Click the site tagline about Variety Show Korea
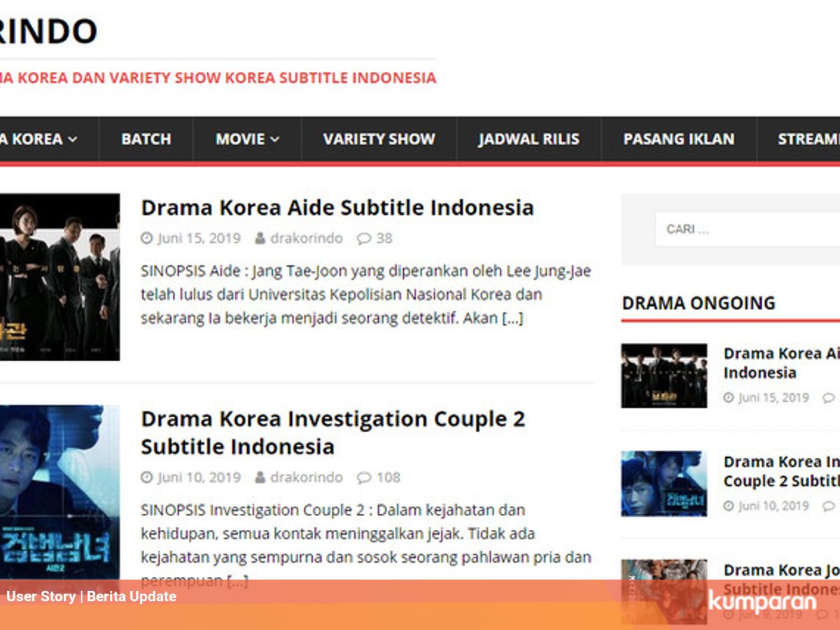Viewport: 840px width, 630px height. [x=218, y=78]
